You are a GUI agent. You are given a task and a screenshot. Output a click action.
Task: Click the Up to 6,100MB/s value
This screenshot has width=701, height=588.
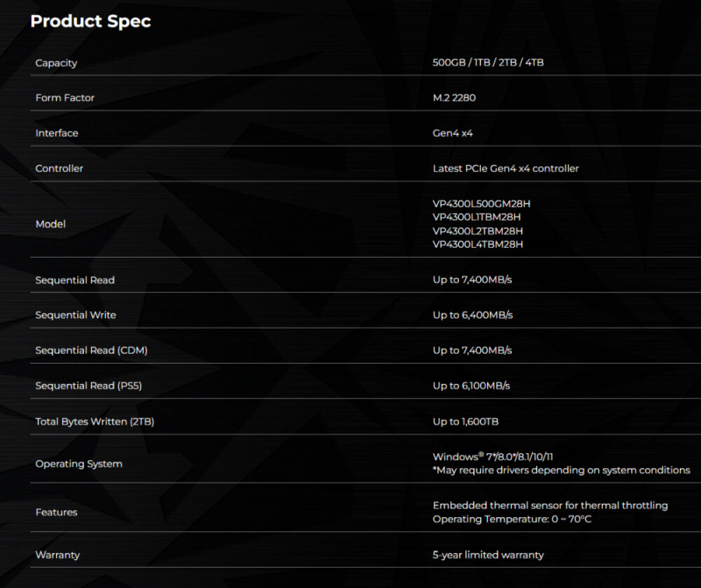pos(471,386)
